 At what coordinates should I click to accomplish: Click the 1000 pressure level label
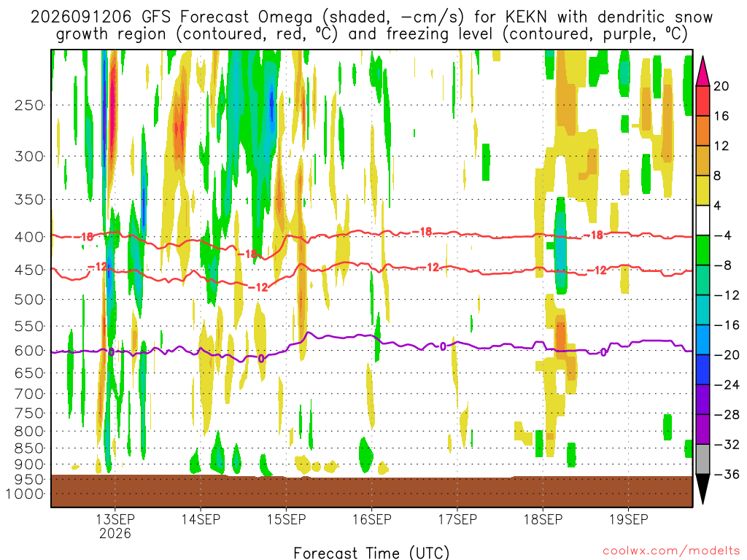[x=25, y=494]
